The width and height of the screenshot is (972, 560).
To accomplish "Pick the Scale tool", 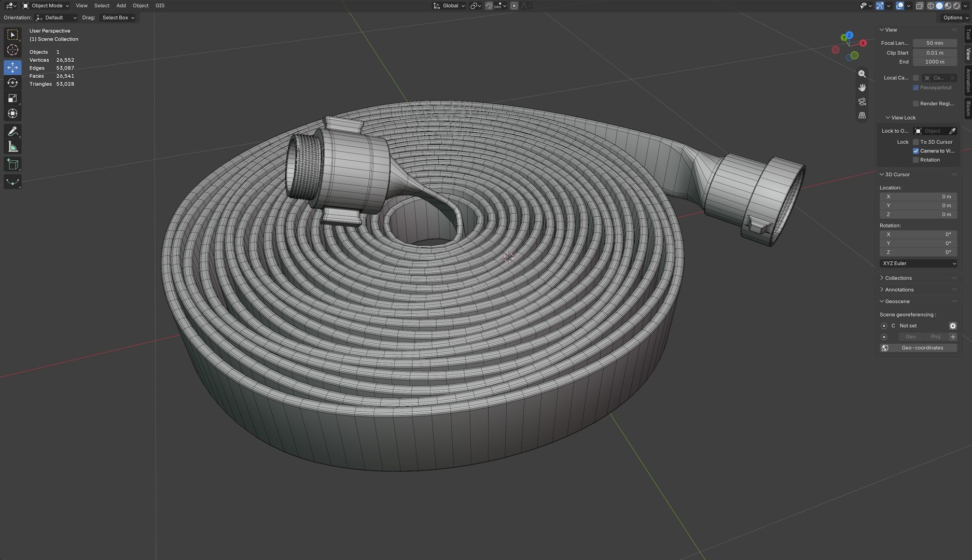I will (x=12, y=98).
